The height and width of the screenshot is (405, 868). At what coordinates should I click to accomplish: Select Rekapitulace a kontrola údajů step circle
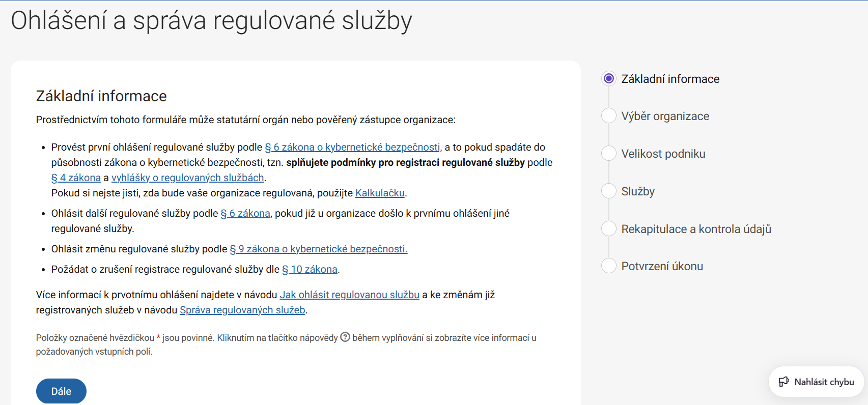pos(609,228)
